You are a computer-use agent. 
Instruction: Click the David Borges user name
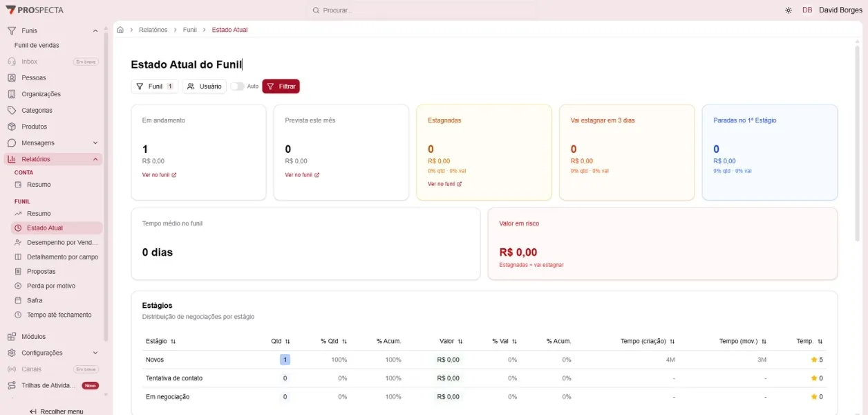pos(840,10)
